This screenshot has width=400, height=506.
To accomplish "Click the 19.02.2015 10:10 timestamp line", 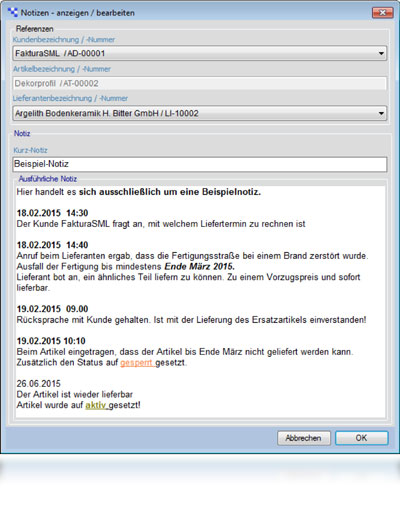I will (51, 341).
